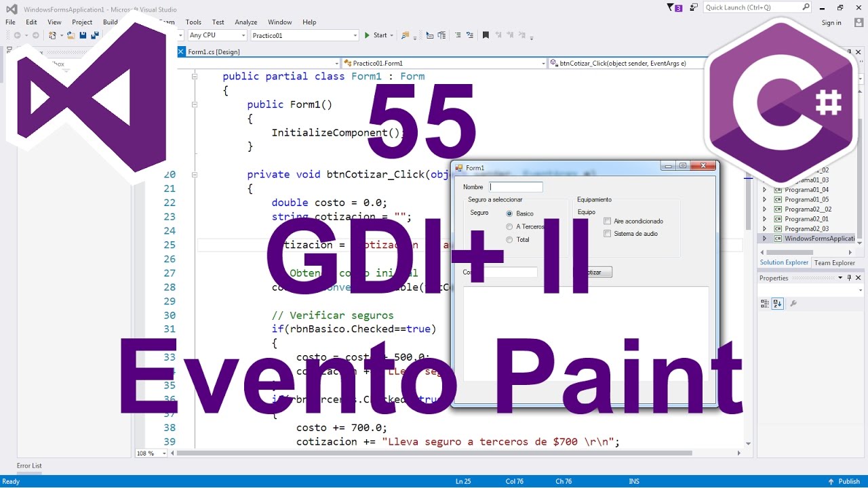Select the A Terceros radio button
Screen dimensions: 868x488
(509, 226)
